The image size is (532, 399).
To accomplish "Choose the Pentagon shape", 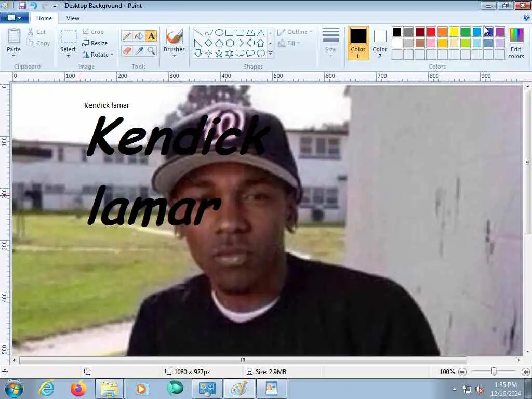I will (219, 43).
